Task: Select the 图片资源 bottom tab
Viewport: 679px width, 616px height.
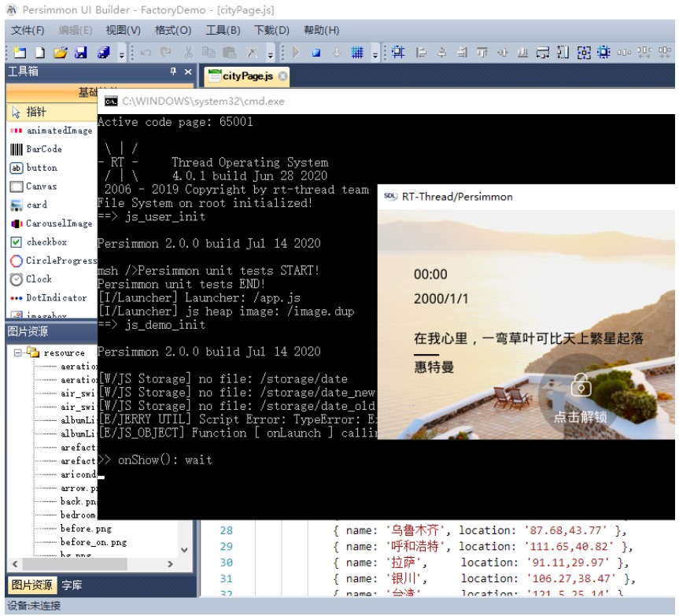Action: coord(31,585)
